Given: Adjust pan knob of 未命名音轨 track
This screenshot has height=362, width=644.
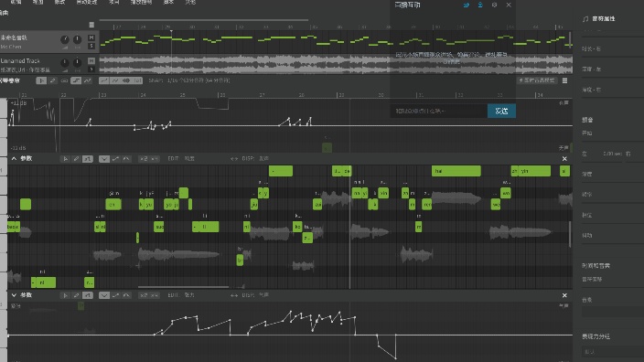Looking at the screenshot, I should 77,39.
